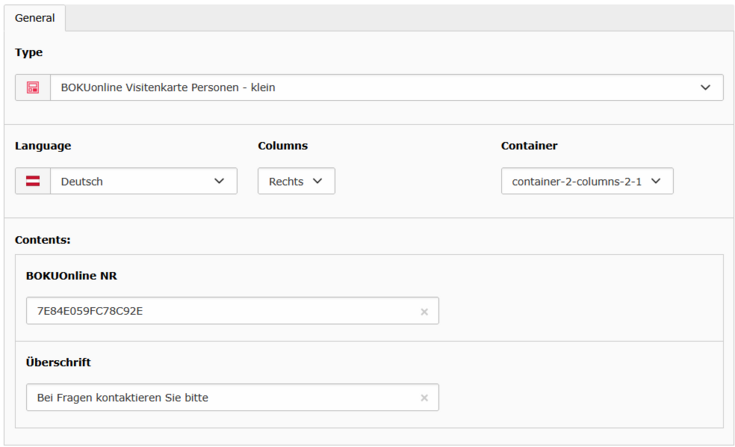
Task: Click the Type field label
Action: (x=29, y=52)
